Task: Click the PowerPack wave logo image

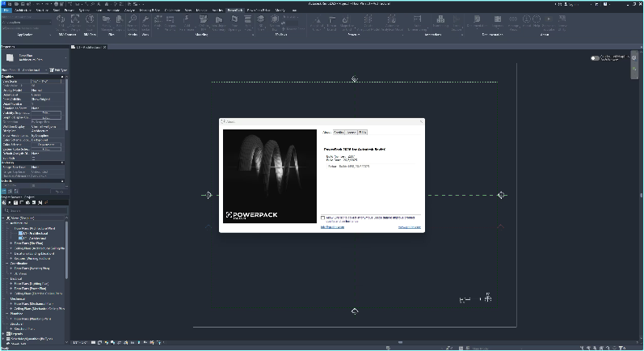Action: click(270, 176)
